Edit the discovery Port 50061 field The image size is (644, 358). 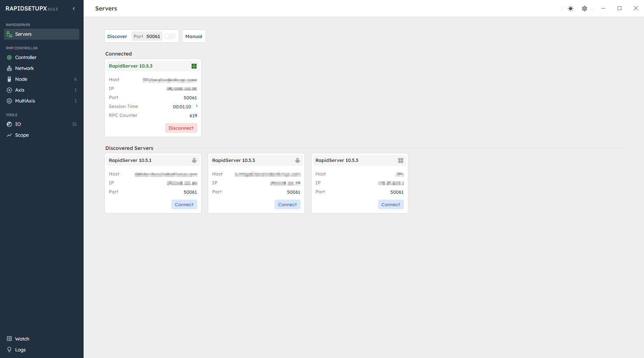(147, 36)
